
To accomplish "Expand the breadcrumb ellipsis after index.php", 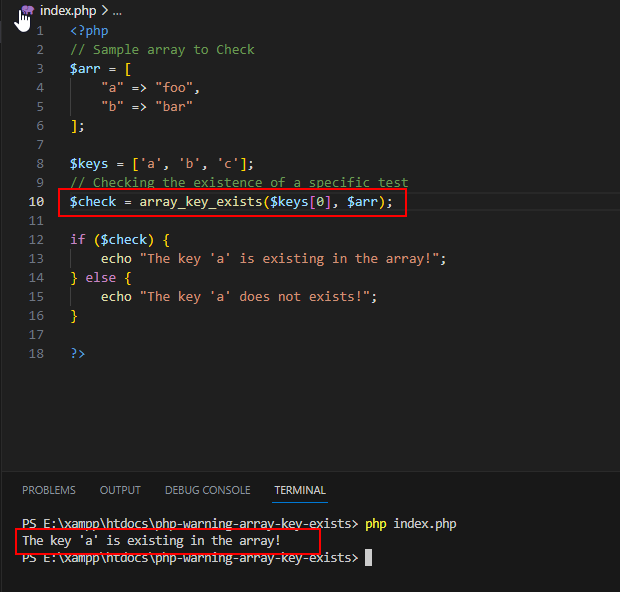I will (117, 11).
